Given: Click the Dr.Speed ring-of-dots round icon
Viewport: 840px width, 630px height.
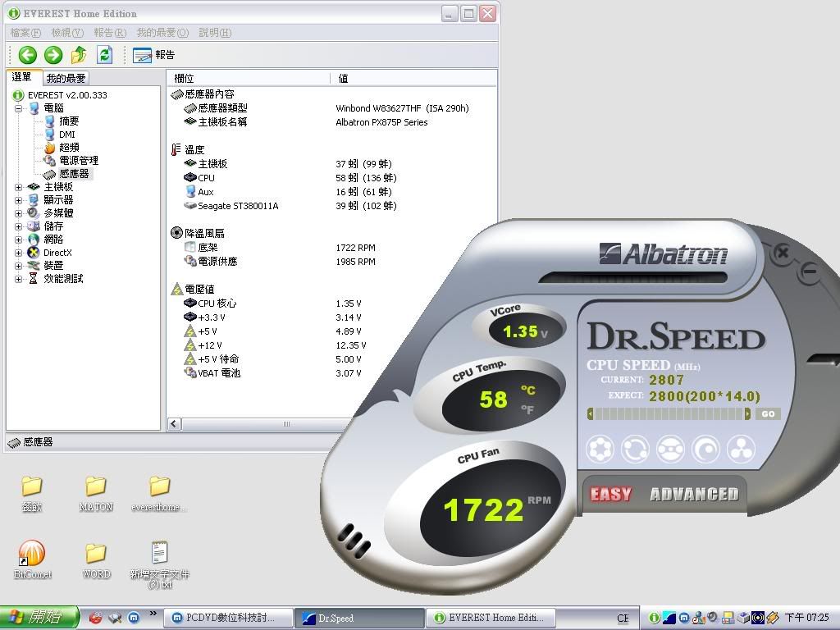Looking at the screenshot, I should 600,449.
